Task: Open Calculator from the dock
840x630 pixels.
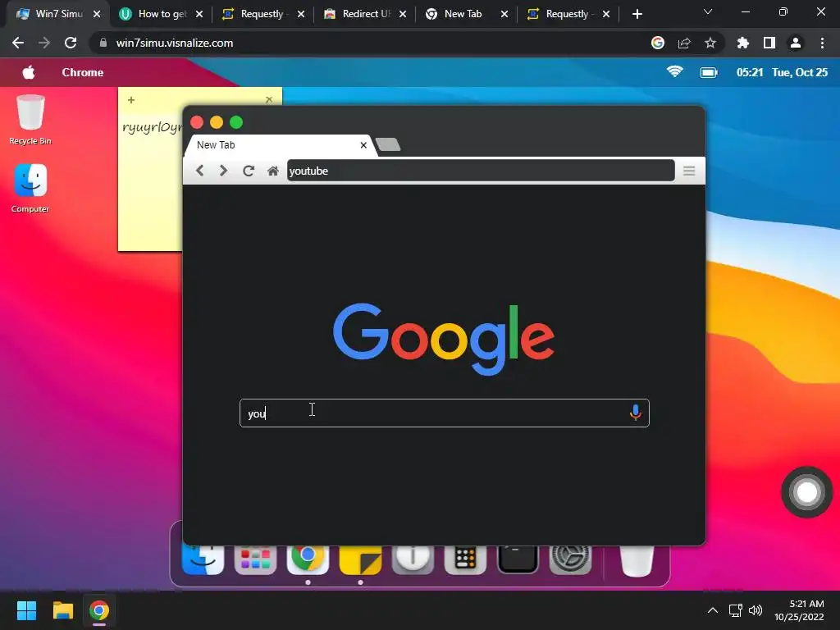Action: pos(465,559)
